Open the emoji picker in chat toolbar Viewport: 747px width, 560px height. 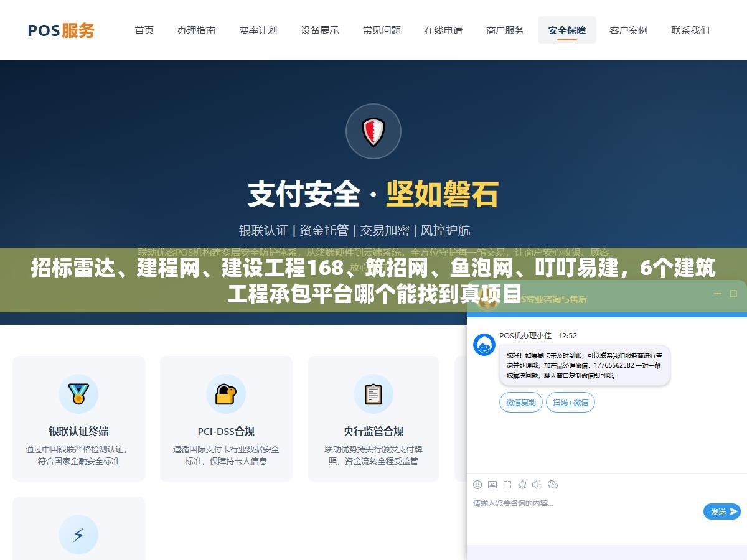477,484
